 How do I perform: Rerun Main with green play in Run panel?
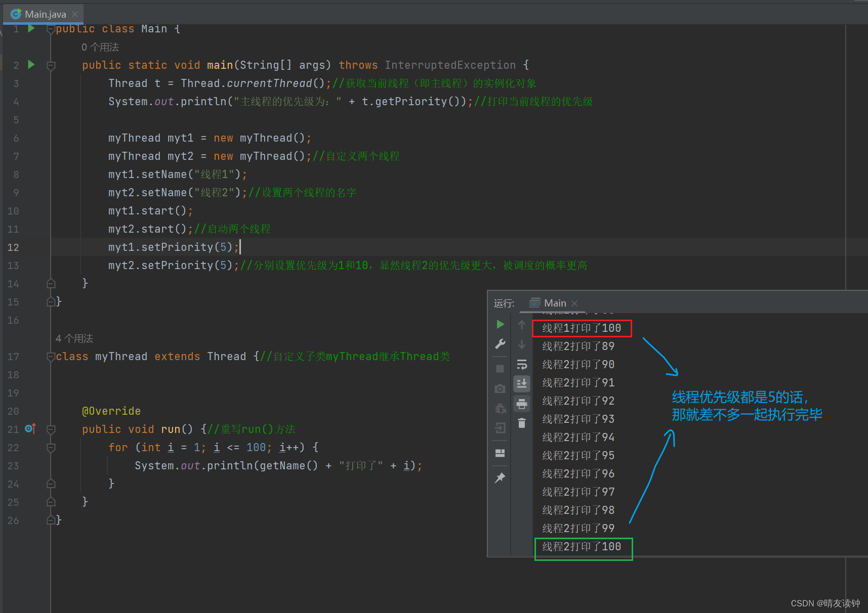point(500,324)
